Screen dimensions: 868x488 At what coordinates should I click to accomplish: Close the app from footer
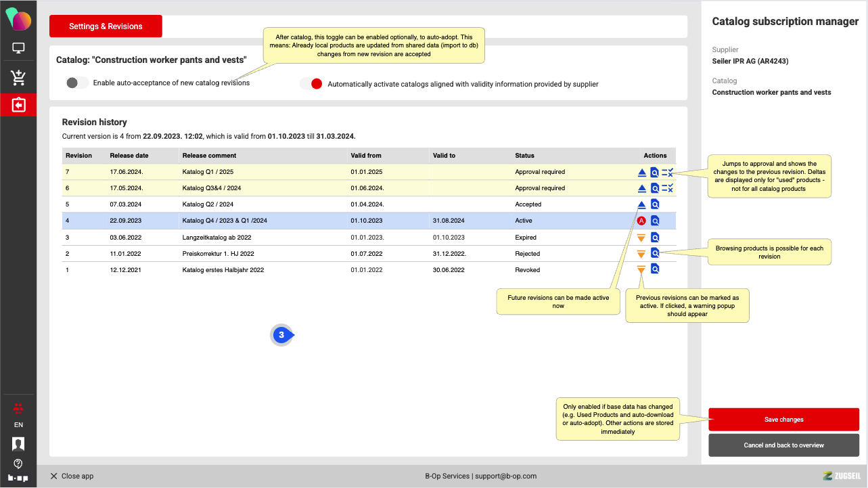click(x=72, y=476)
